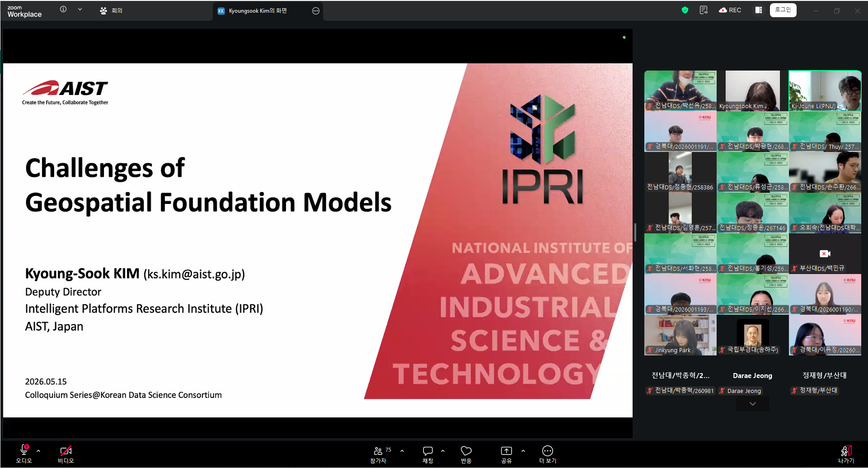
Task: Select the 전남대DS/서화현 video tile
Action: click(680, 253)
